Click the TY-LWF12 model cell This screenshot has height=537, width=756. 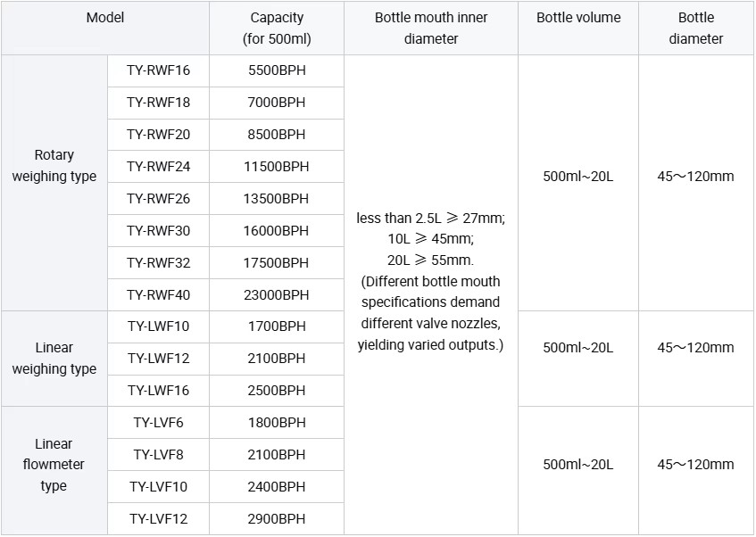pyautogui.click(x=158, y=359)
